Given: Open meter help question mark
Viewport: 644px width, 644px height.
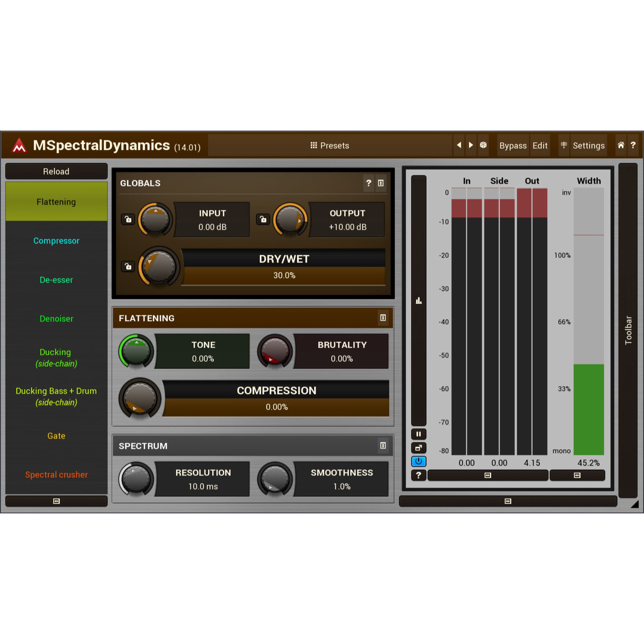Looking at the screenshot, I should point(419,475).
